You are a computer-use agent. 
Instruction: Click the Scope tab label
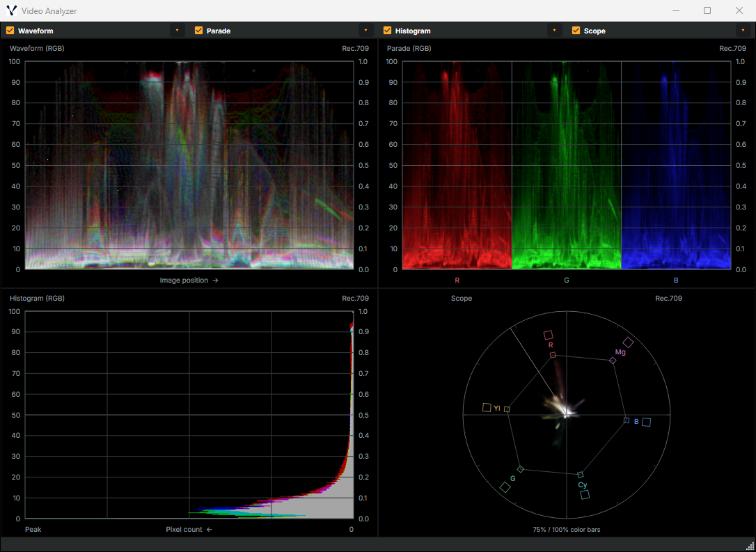594,31
